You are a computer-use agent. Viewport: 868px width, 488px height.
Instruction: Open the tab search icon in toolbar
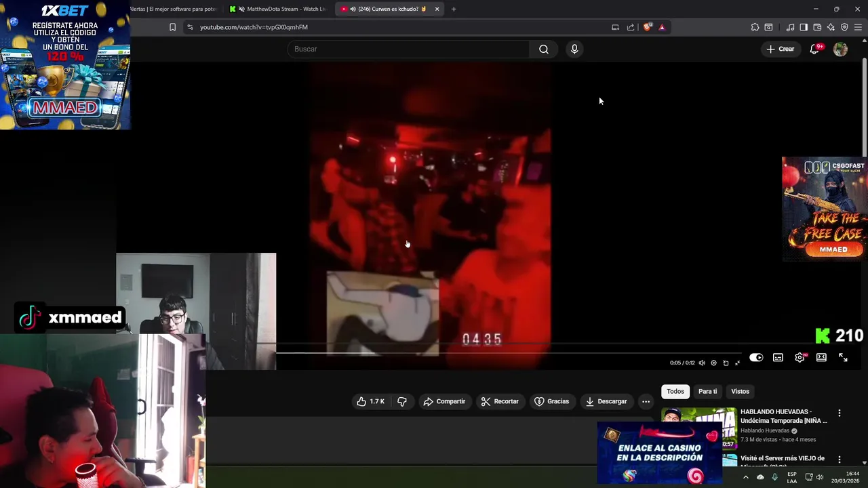[768, 27]
